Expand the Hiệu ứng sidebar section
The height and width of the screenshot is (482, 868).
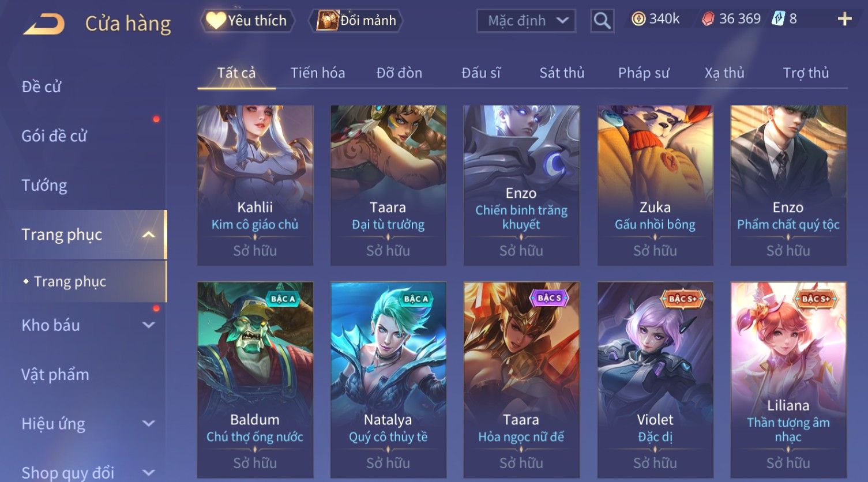click(149, 424)
